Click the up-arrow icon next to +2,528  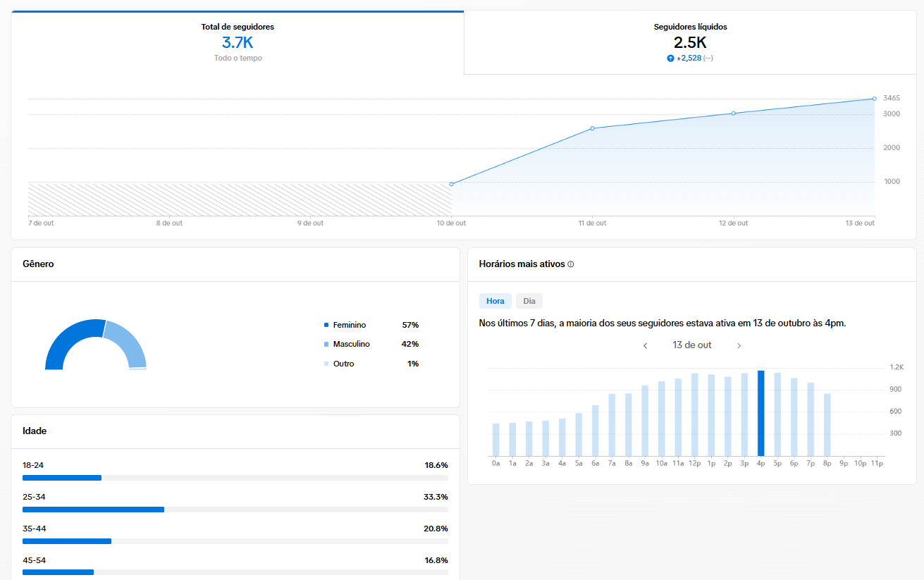point(670,58)
